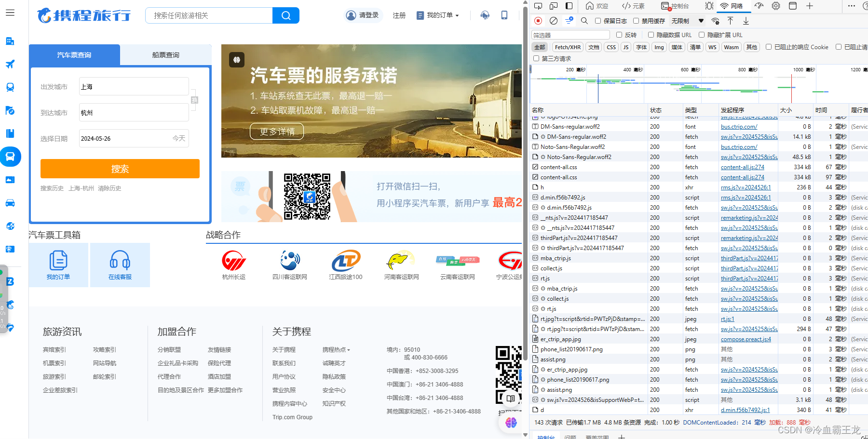Open the car rental icon in sidebar
The image size is (868, 439).
(10, 203)
